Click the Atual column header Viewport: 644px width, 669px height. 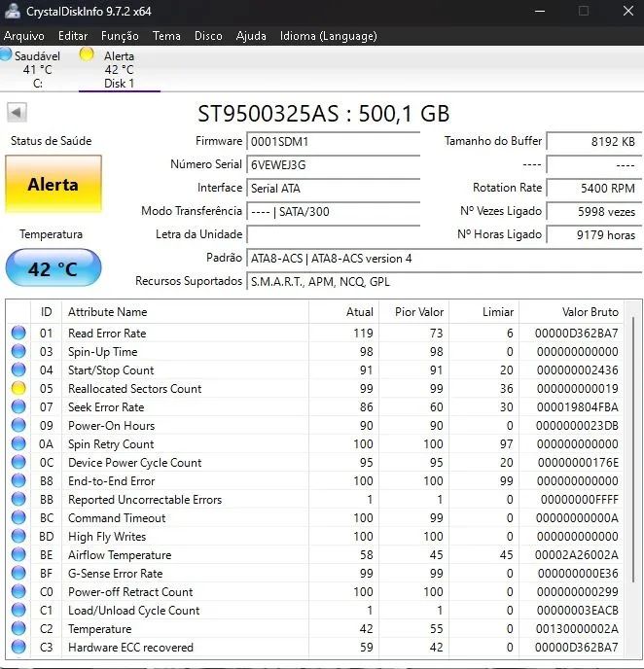point(344,312)
